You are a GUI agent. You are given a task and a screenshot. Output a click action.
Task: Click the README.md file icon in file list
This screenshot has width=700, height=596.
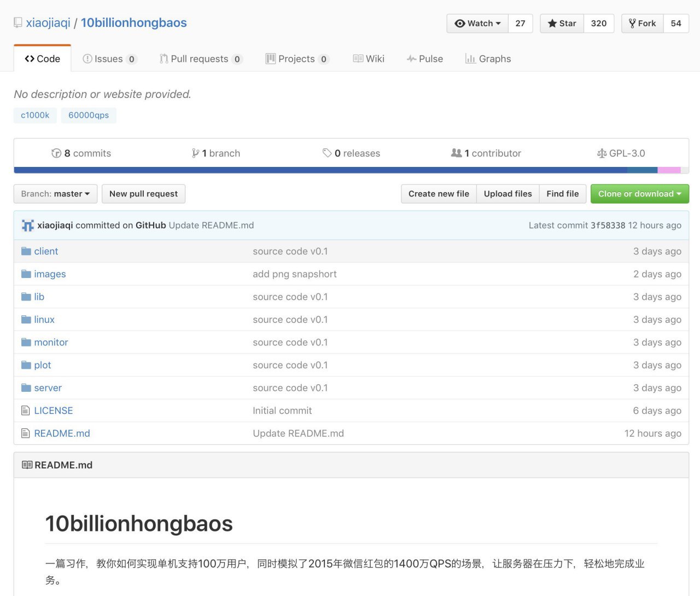25,433
